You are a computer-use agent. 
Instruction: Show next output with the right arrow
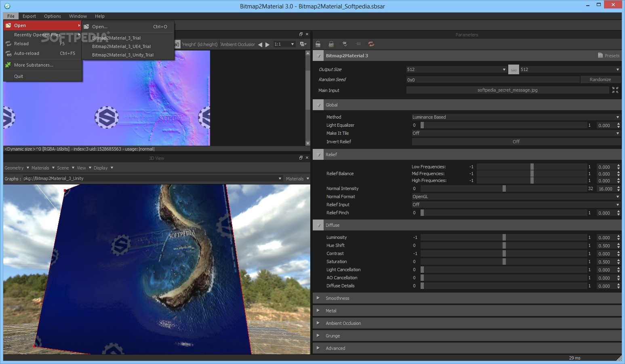coord(267,44)
